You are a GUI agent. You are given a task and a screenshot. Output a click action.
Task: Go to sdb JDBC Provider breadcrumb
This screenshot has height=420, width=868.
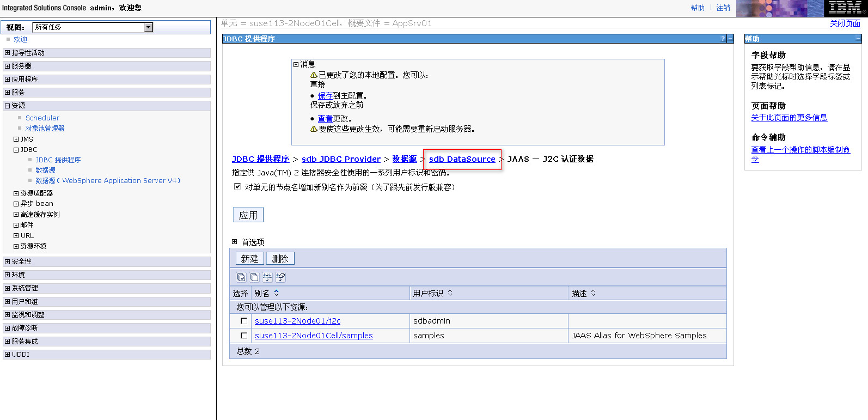[x=341, y=159]
